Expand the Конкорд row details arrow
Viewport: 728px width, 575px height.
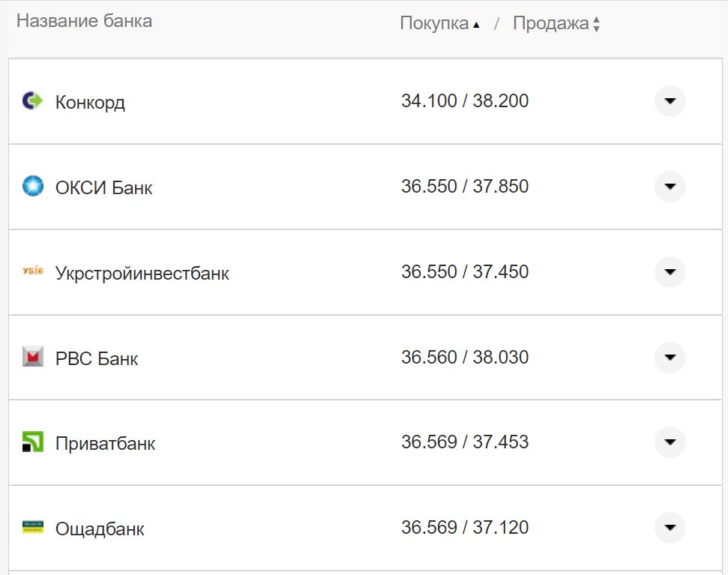coord(670,100)
